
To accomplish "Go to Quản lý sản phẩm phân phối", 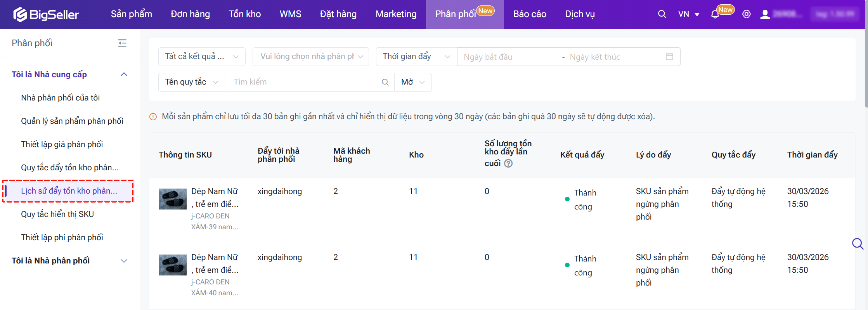I will [x=72, y=121].
